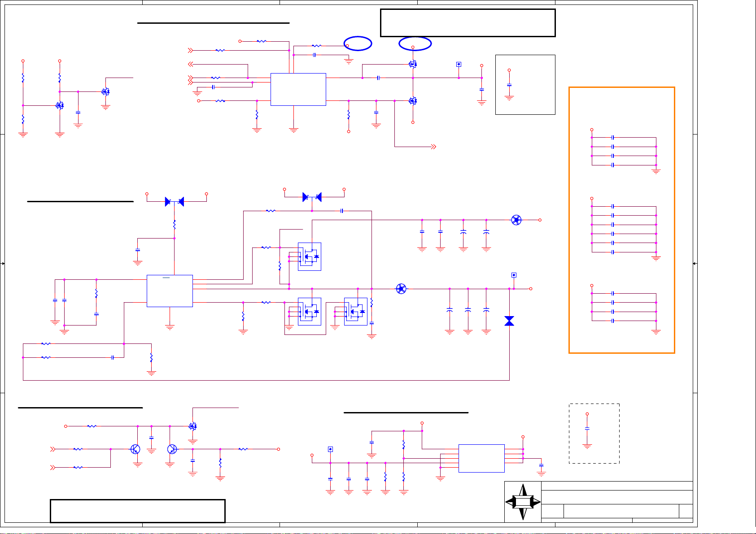This screenshot has width=756, height=534.
Task: Click the four-arrow compass logo in title block
Action: [x=523, y=502]
